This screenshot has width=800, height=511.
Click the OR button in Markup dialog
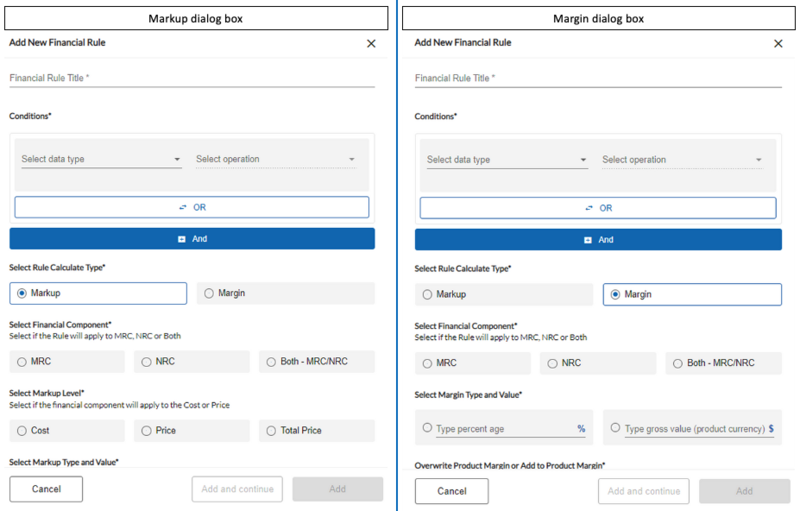point(191,207)
